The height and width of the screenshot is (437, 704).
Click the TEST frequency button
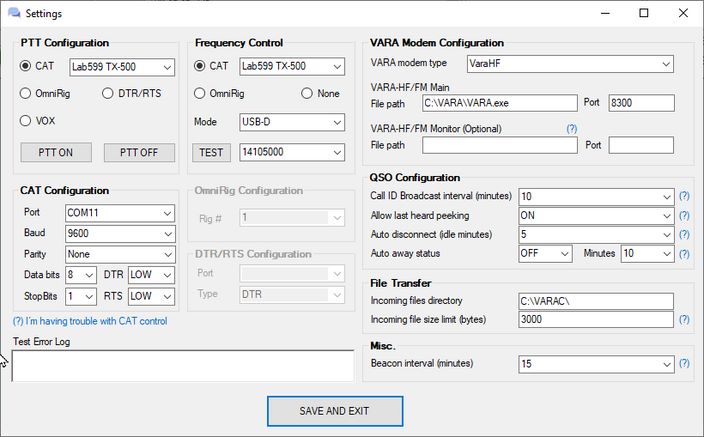click(x=211, y=153)
